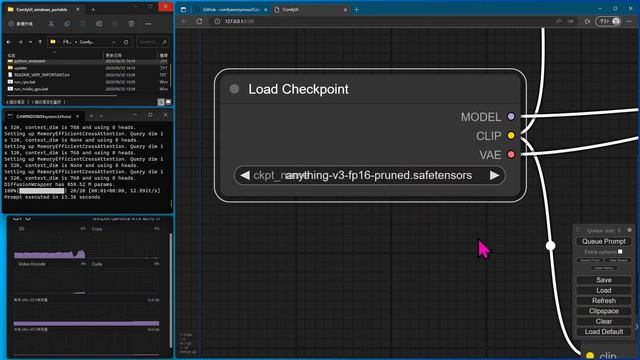Open a new browser tab with plus icon

(x=356, y=9)
